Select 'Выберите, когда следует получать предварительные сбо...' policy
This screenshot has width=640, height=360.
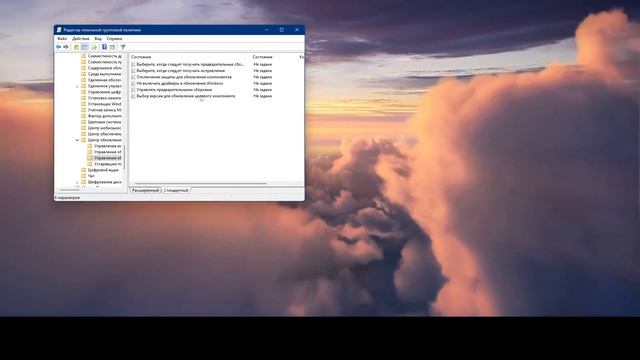(x=190, y=64)
